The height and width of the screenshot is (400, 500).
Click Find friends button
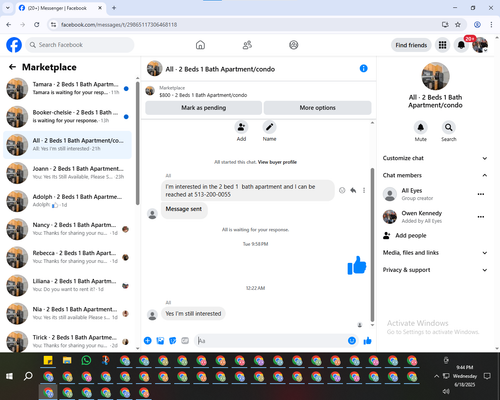[411, 45]
